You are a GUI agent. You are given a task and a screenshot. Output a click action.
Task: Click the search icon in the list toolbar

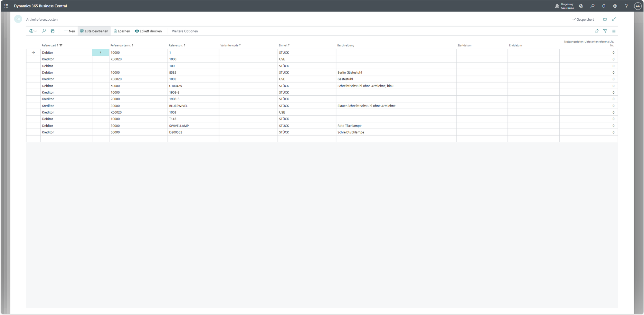(44, 31)
